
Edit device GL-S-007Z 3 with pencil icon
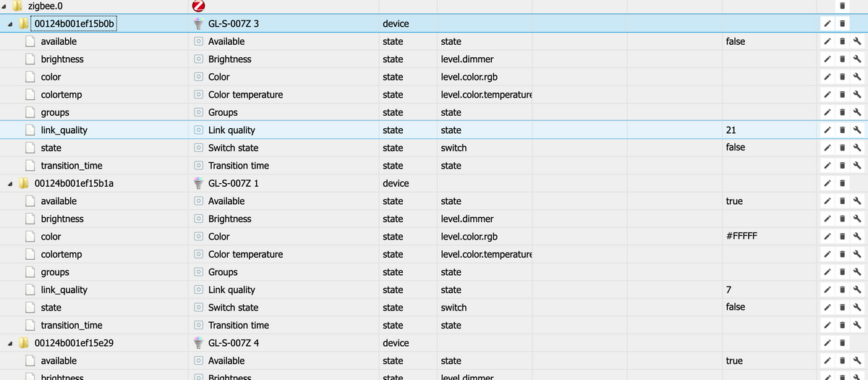coord(827,24)
